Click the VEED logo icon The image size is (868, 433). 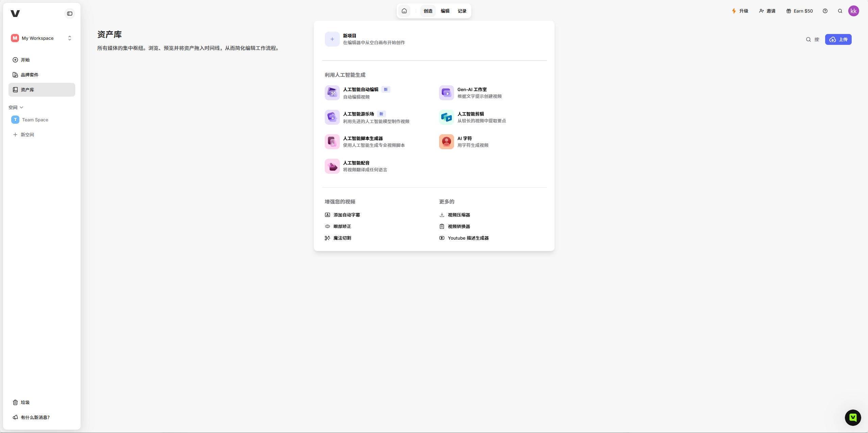15,14
